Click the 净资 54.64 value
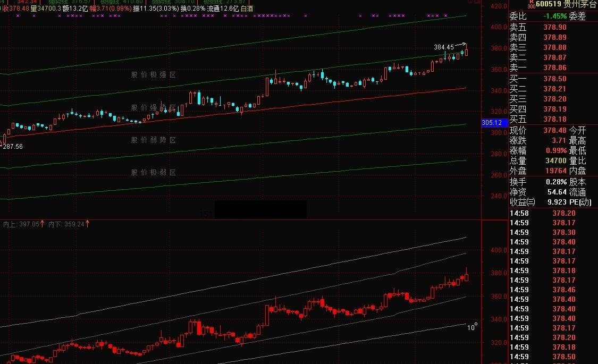 click(x=557, y=192)
